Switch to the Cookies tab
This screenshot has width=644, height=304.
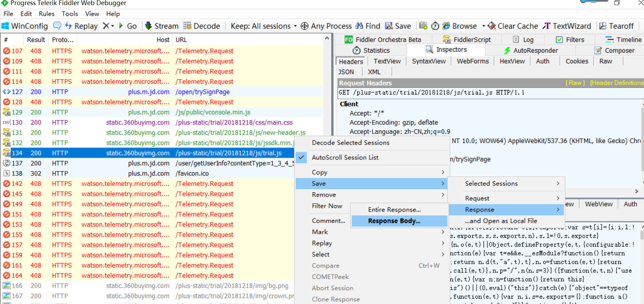[577, 61]
